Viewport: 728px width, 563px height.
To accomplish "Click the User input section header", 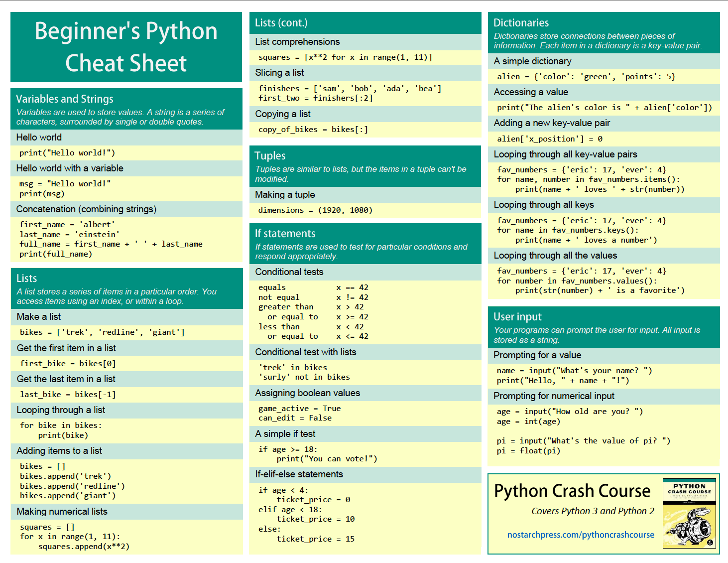I will 517,316.
